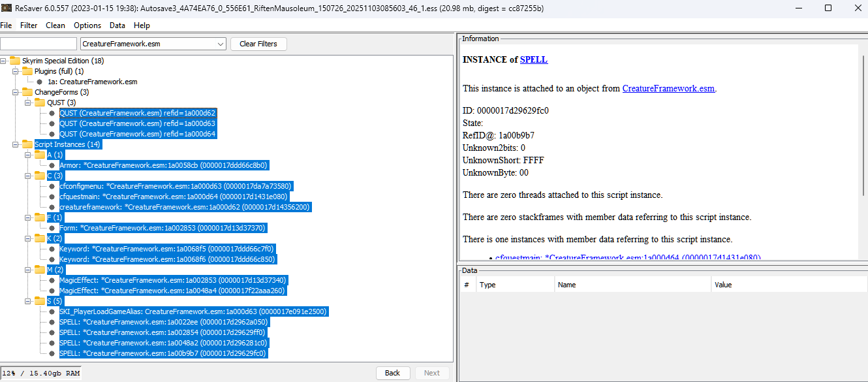Open the CreatureFramework.esm link in Information
This screenshot has width=868, height=382.
pos(669,88)
